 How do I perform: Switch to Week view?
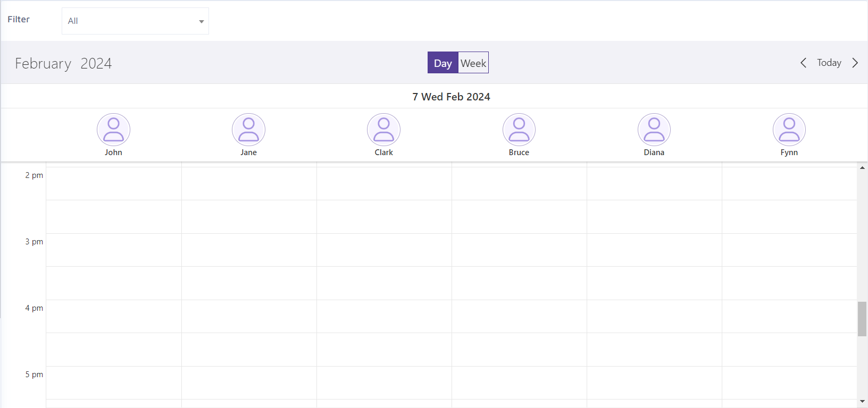(x=473, y=63)
